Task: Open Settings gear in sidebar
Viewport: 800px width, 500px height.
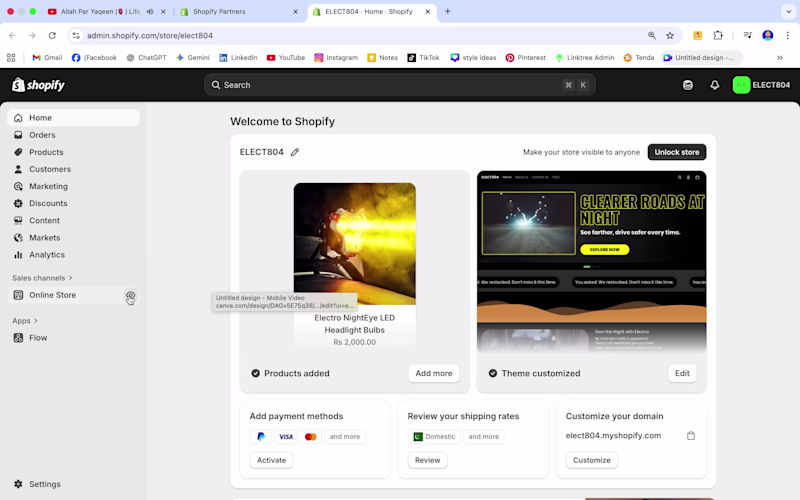Action: point(18,484)
